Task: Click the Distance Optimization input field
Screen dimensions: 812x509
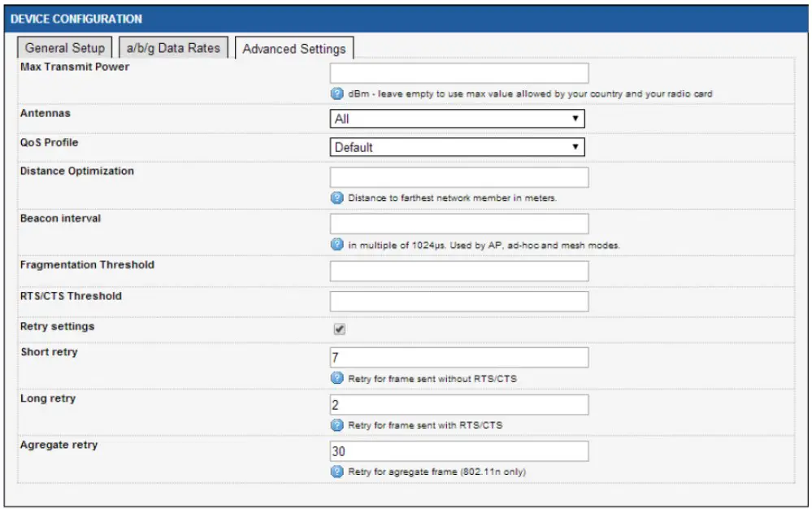Action: (459, 176)
